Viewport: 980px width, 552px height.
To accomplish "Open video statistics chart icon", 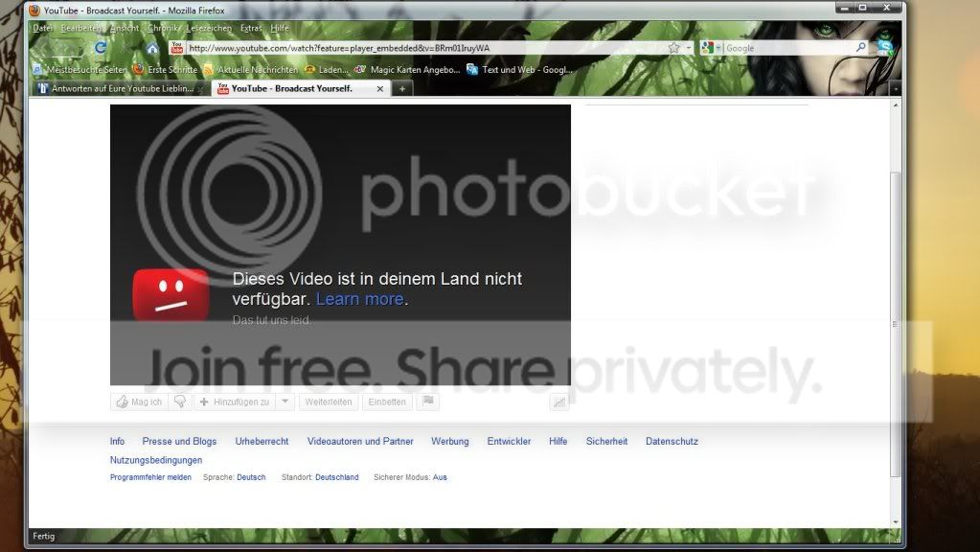I will pyautogui.click(x=559, y=402).
